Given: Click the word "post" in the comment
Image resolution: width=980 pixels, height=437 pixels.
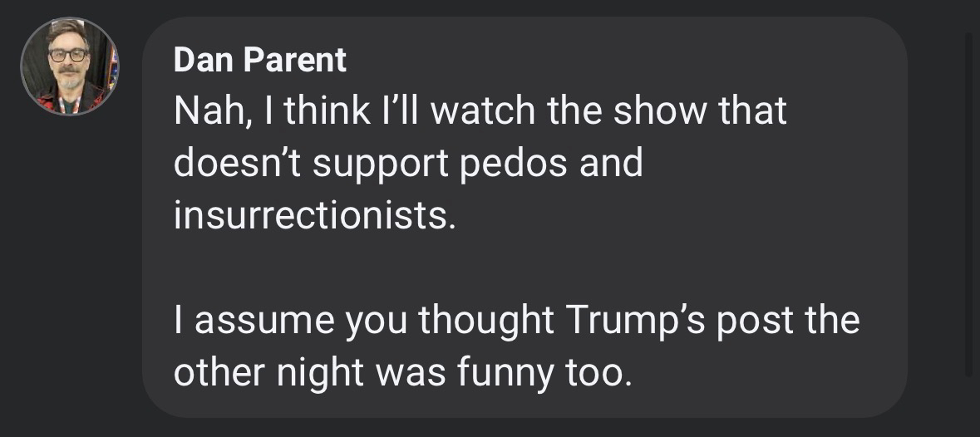Looking at the screenshot, I should (745, 322).
